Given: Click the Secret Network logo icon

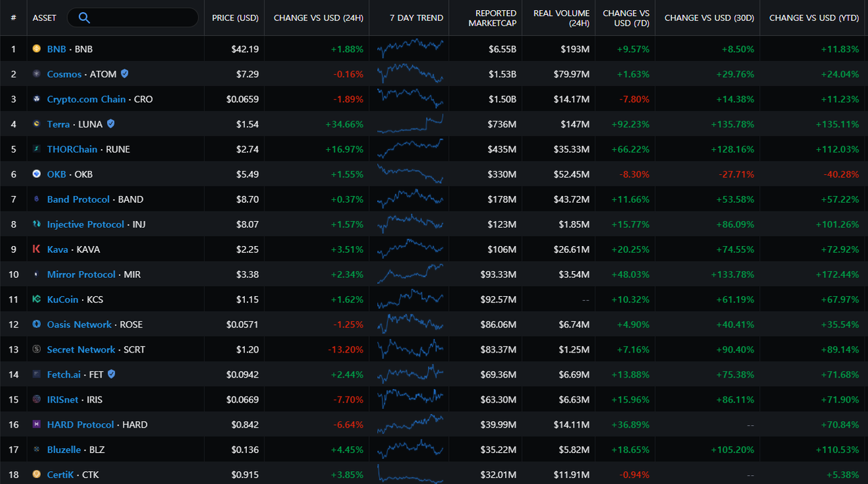Looking at the screenshot, I should (x=37, y=350).
